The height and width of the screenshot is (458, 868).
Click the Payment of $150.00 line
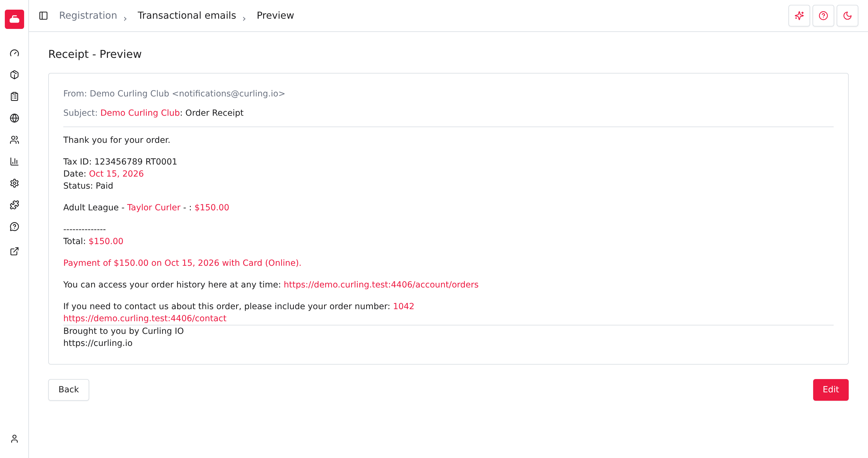pos(182,263)
